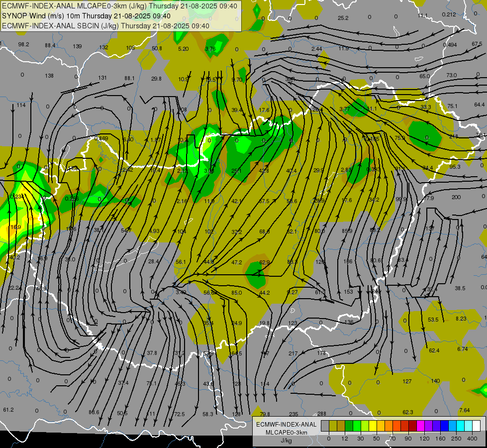The height and width of the screenshot is (448, 487).
Task: Click the map value 62.3
Action: pos(408,412)
